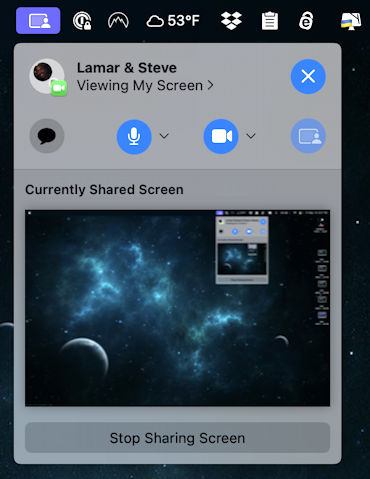Open the Dropbox menu bar icon
This screenshot has height=479, width=370.
[x=231, y=21]
